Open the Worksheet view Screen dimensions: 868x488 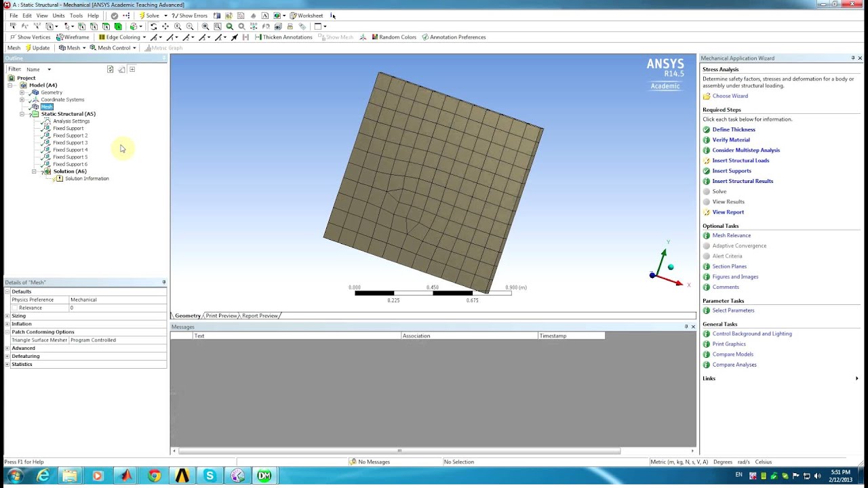(306, 16)
